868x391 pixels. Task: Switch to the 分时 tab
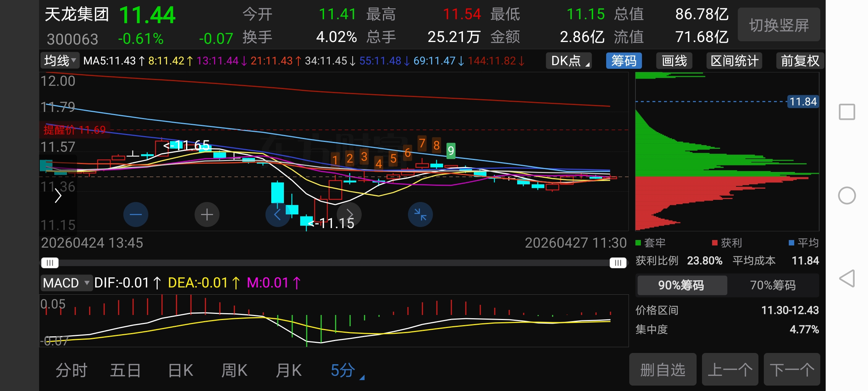pyautogui.click(x=71, y=371)
